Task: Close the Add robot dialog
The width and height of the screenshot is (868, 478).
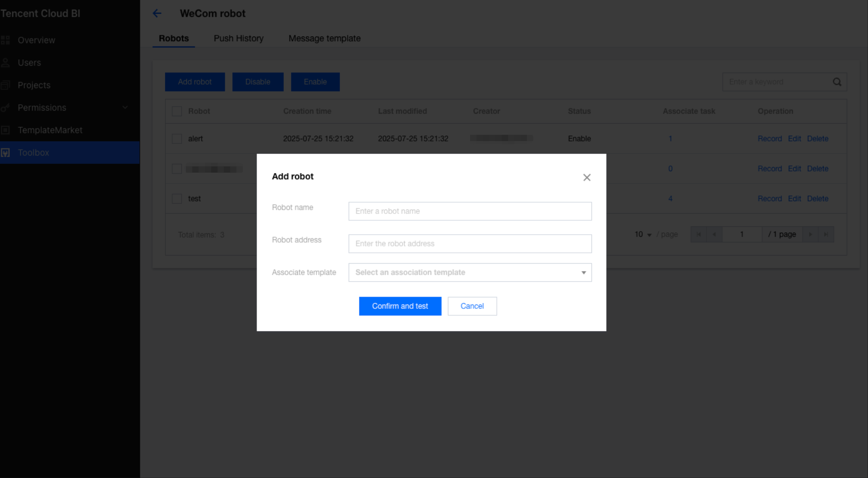Action: [x=587, y=177]
